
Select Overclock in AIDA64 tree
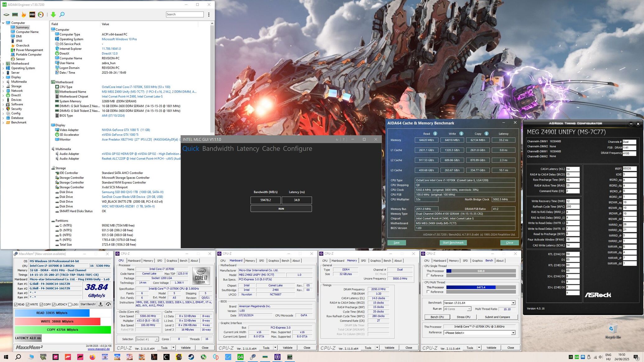23,45
